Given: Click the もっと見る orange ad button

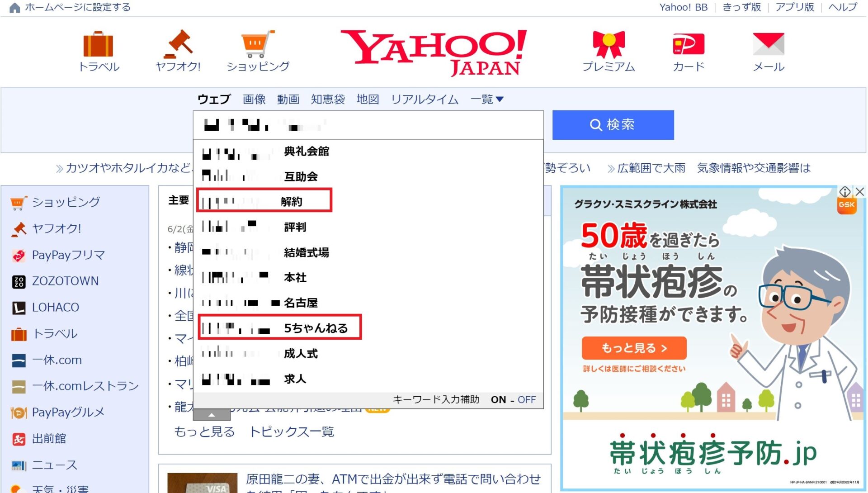Looking at the screenshot, I should pyautogui.click(x=634, y=348).
